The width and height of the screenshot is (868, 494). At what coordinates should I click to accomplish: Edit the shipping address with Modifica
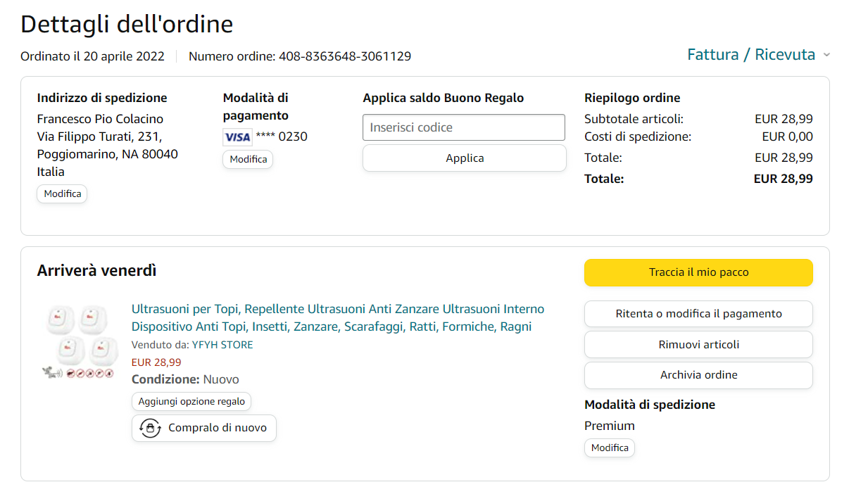(62, 194)
